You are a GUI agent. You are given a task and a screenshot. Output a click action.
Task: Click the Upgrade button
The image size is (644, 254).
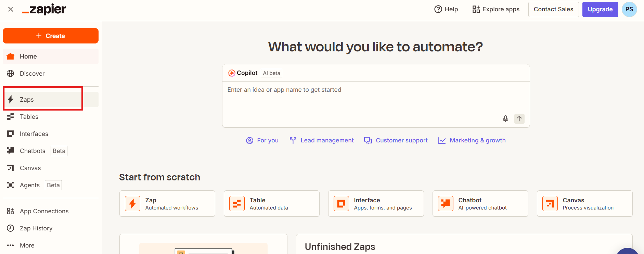tap(600, 9)
